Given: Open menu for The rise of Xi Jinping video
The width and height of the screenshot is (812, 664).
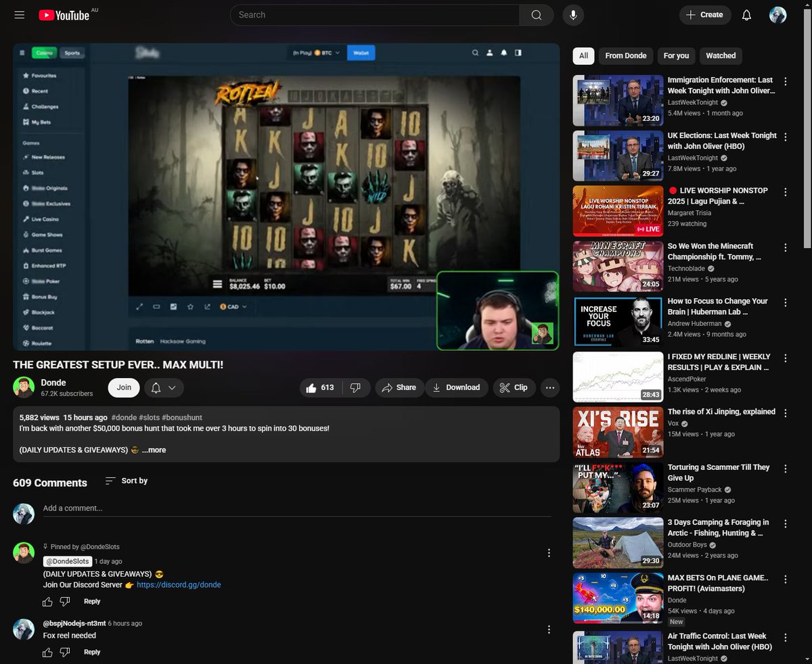Looking at the screenshot, I should coord(785,413).
